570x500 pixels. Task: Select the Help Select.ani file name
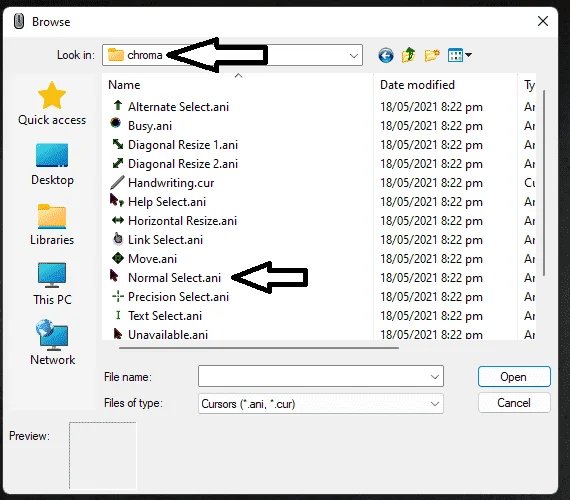click(x=167, y=202)
